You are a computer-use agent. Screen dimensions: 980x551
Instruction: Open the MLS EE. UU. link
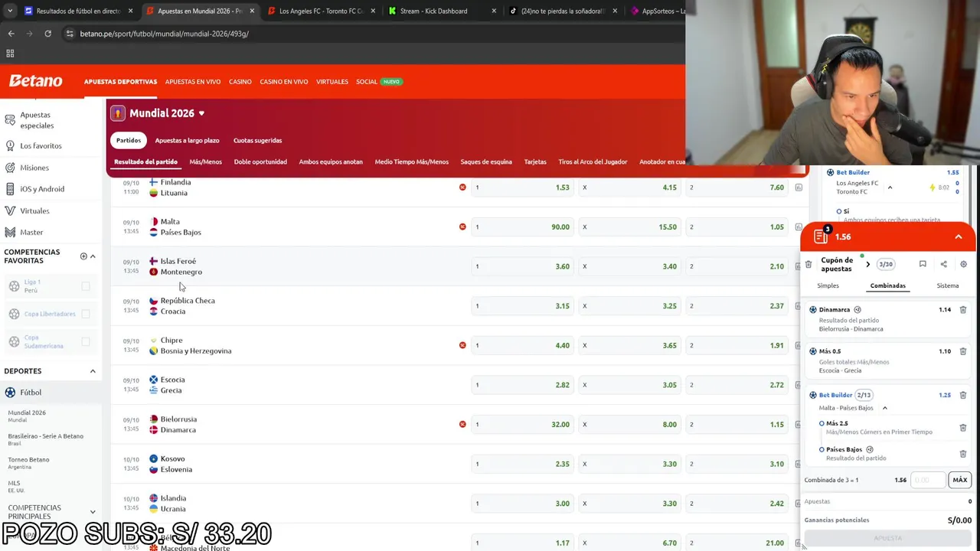click(x=16, y=486)
